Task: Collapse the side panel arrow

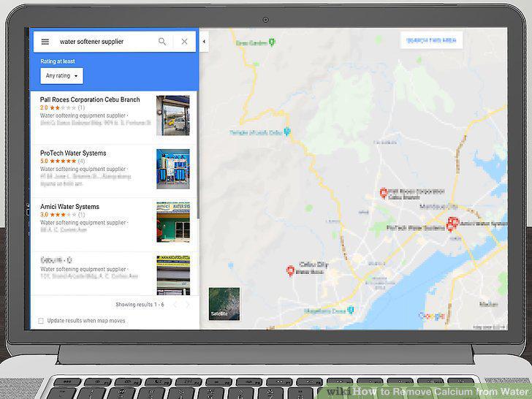Action: pyautogui.click(x=204, y=42)
